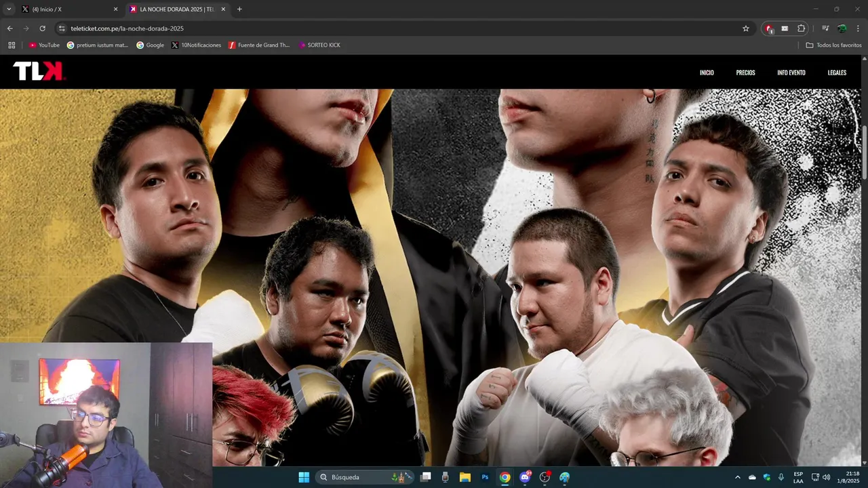
Task: Close the LA NOCHE DORADA 2025 tab
Action: [x=223, y=9]
